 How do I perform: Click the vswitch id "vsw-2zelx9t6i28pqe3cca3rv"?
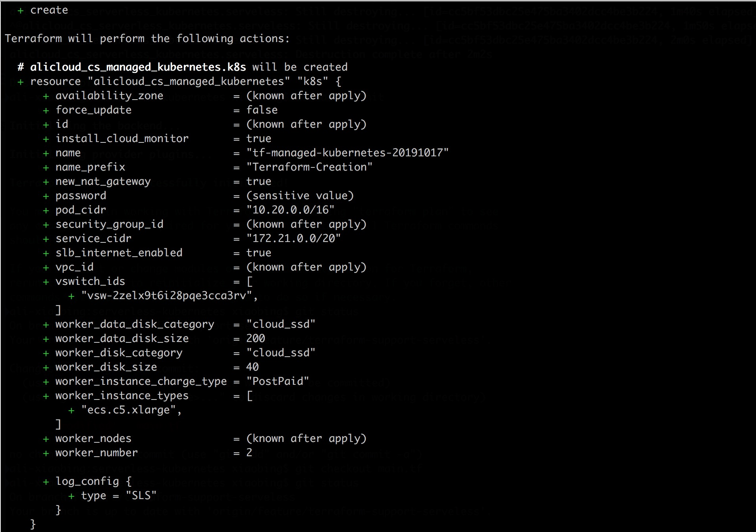[x=167, y=296]
